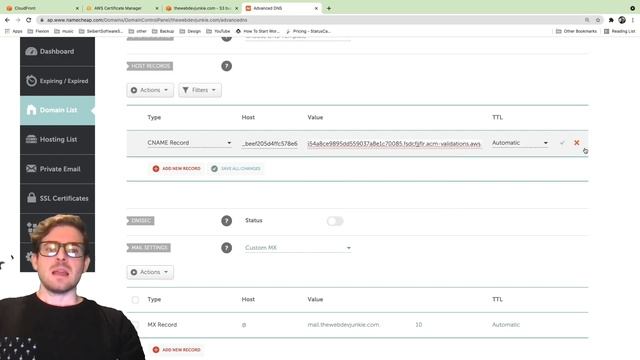Click the Hosting List server icon
The image size is (640, 360).
click(31, 139)
